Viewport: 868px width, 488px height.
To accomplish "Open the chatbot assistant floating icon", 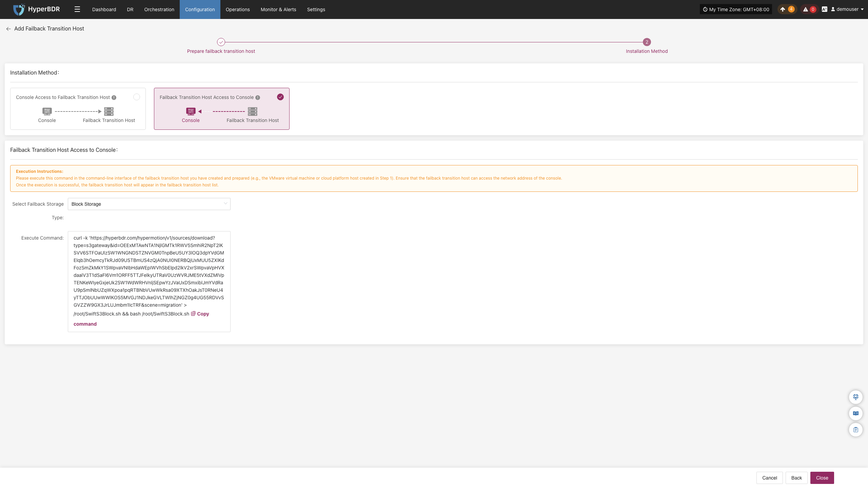I will click(x=856, y=397).
